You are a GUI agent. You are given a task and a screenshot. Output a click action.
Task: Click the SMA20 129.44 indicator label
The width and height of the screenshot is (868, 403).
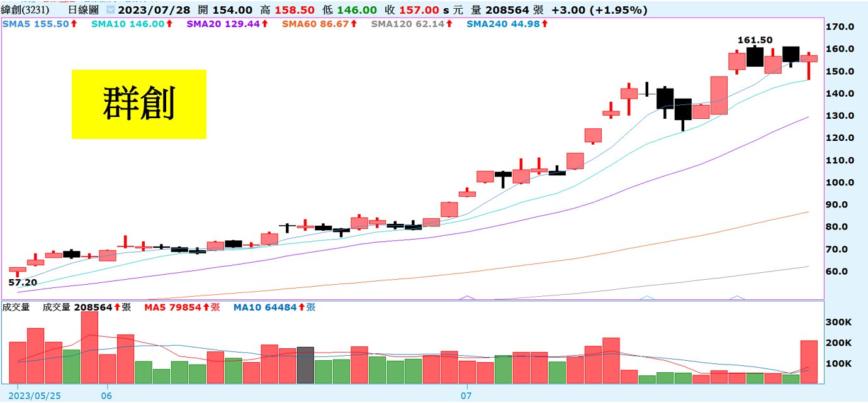222,24
